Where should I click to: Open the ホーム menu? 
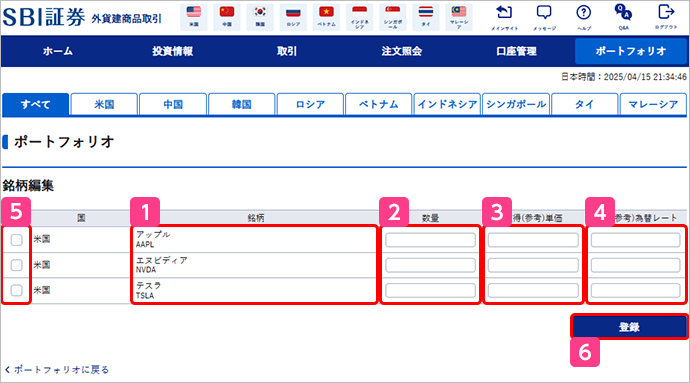(58, 51)
